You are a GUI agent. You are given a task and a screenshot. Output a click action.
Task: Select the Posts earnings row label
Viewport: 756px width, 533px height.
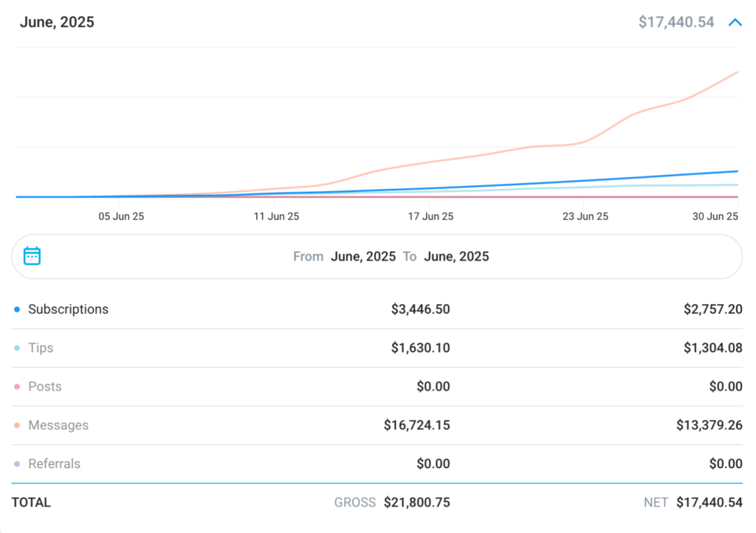point(45,387)
